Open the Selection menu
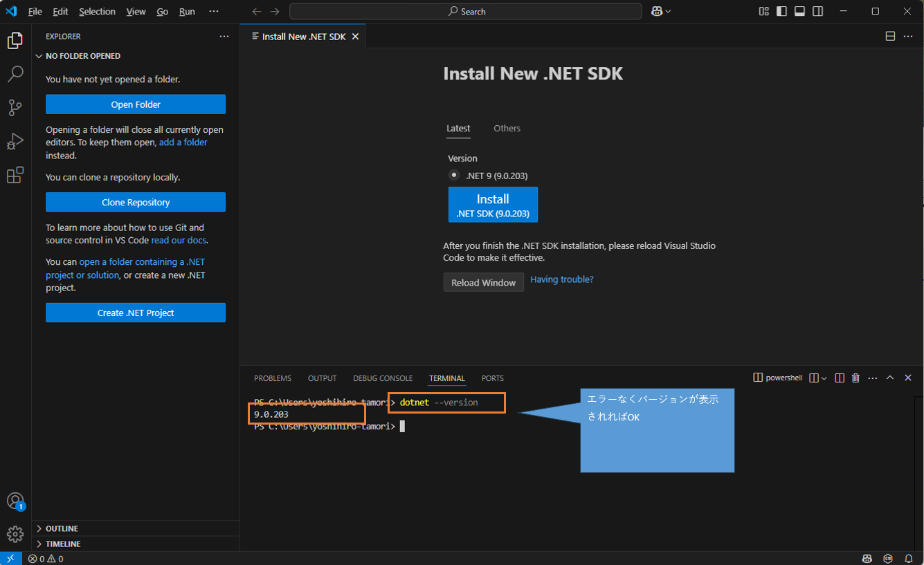This screenshot has width=924, height=565. pyautogui.click(x=97, y=12)
